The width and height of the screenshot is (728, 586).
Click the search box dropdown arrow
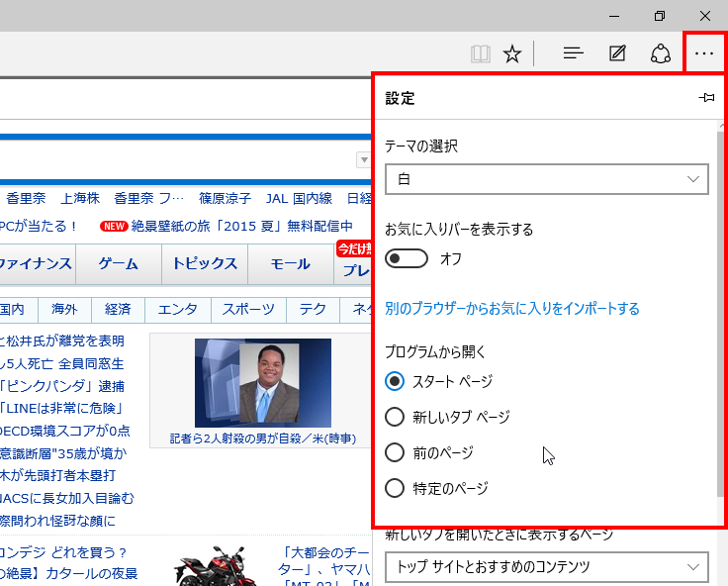coord(362,160)
